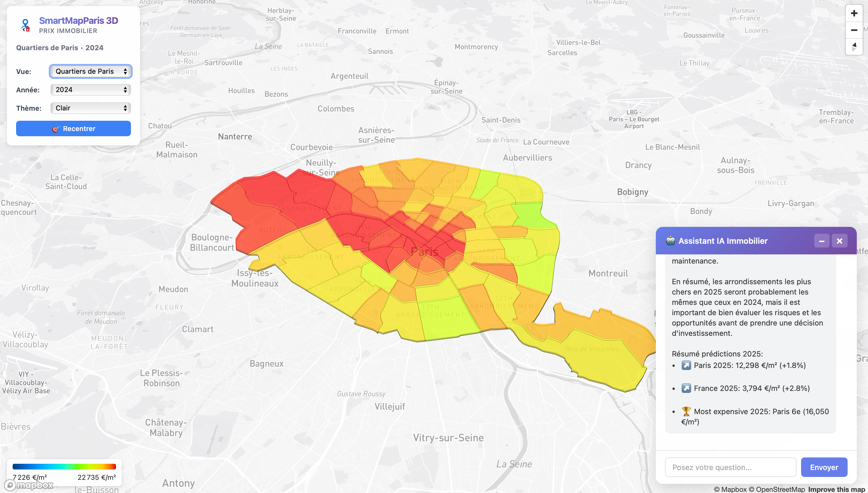
Task: Zoom in with the plus control
Action: 854,13
